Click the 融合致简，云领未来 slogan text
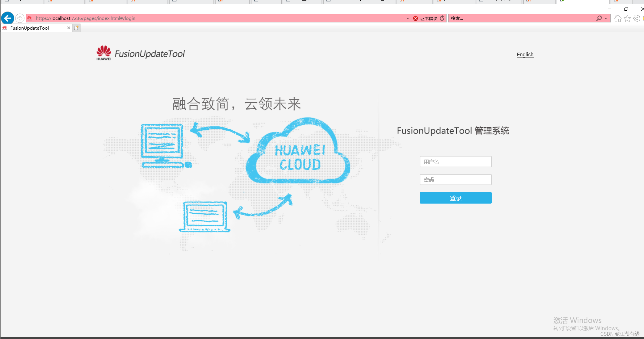644x339 pixels. tap(237, 104)
